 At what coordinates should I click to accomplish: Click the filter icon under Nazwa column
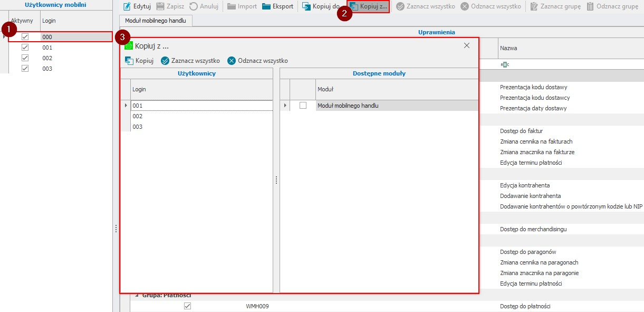click(x=505, y=64)
